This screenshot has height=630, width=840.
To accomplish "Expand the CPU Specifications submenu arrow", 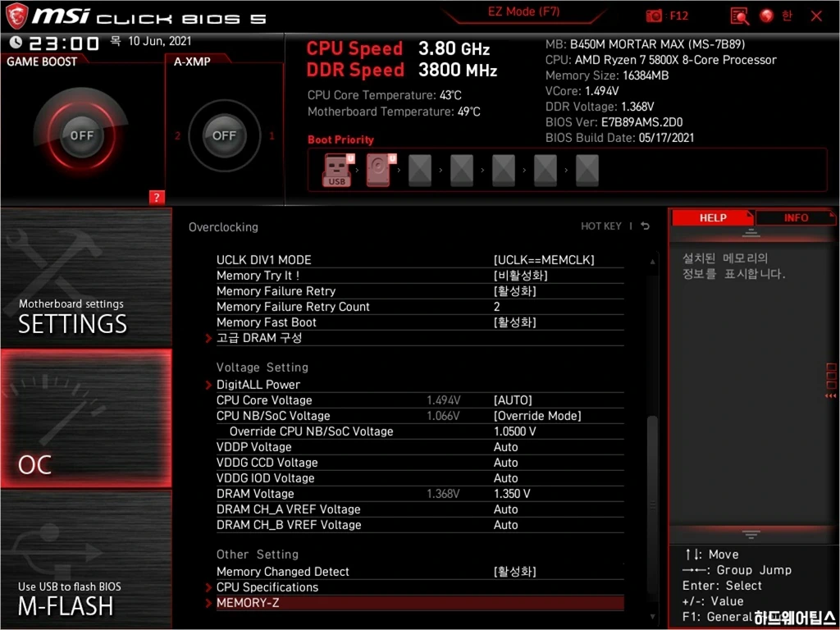I will point(209,587).
